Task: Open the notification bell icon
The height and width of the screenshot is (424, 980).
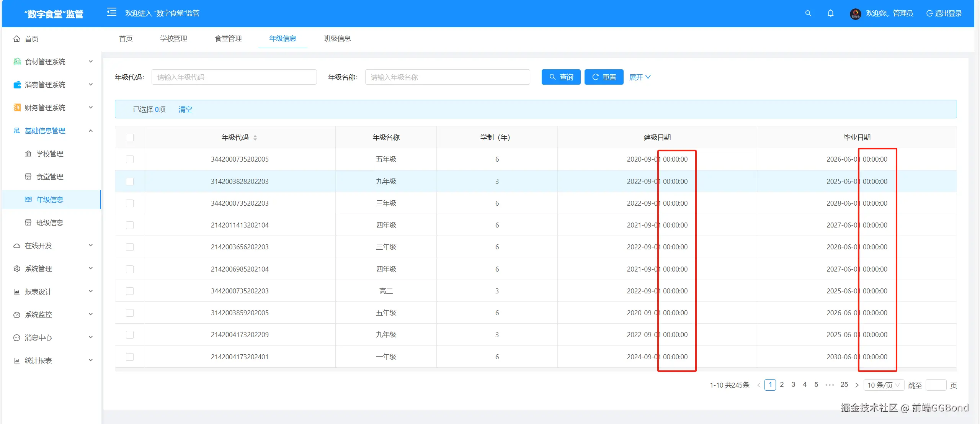Action: tap(830, 13)
